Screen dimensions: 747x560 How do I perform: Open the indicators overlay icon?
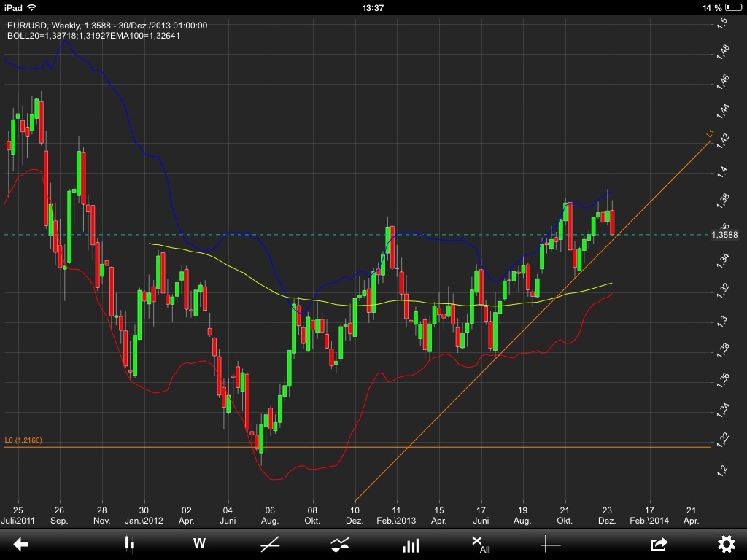pos(341,543)
